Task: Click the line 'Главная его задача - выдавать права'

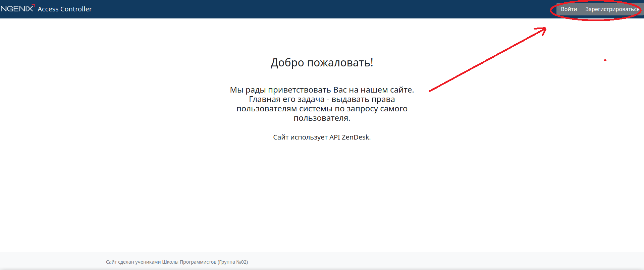Action: (322, 99)
